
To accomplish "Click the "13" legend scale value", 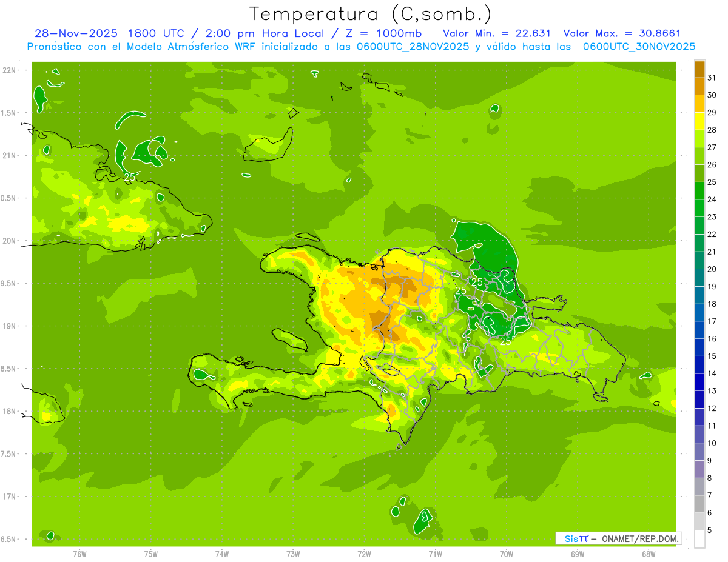I will [x=712, y=391].
